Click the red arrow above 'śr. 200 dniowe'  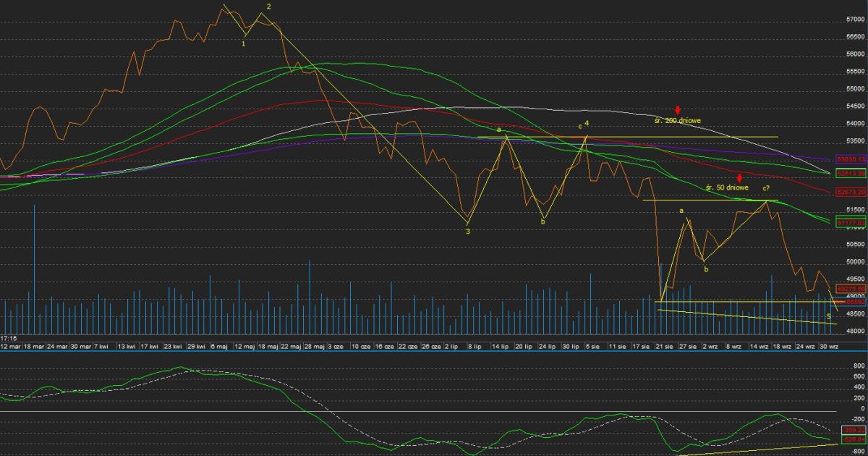pyautogui.click(x=678, y=111)
